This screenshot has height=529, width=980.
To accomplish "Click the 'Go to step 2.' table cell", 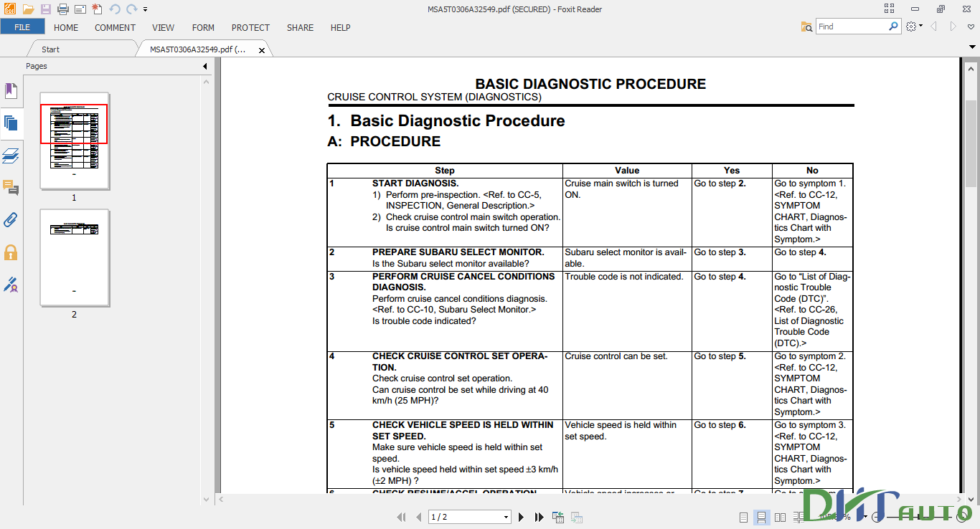I will (x=732, y=212).
